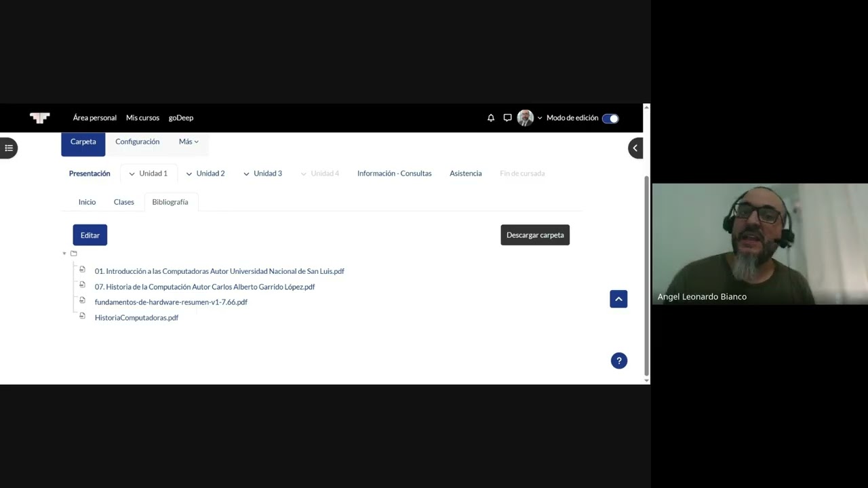The height and width of the screenshot is (488, 868).
Task: Click PDF icon of 01. Introducción a las Computadoras
Action: 82,270
